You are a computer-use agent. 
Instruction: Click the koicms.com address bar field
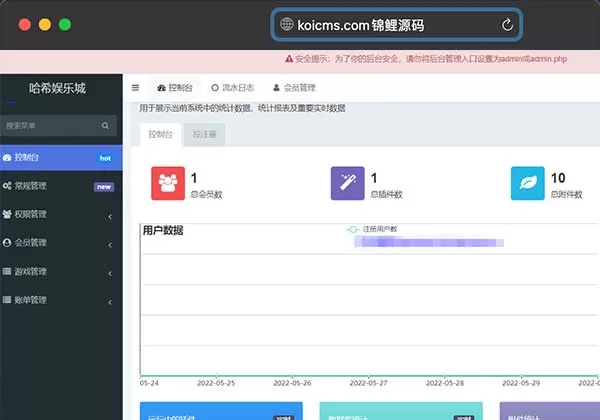click(397, 25)
